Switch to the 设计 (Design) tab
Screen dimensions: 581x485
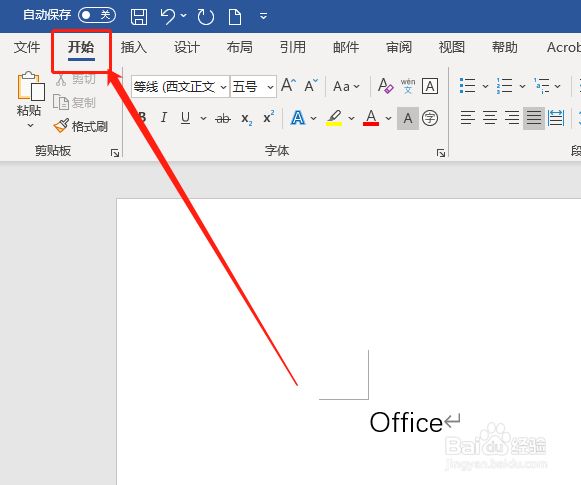tap(187, 47)
